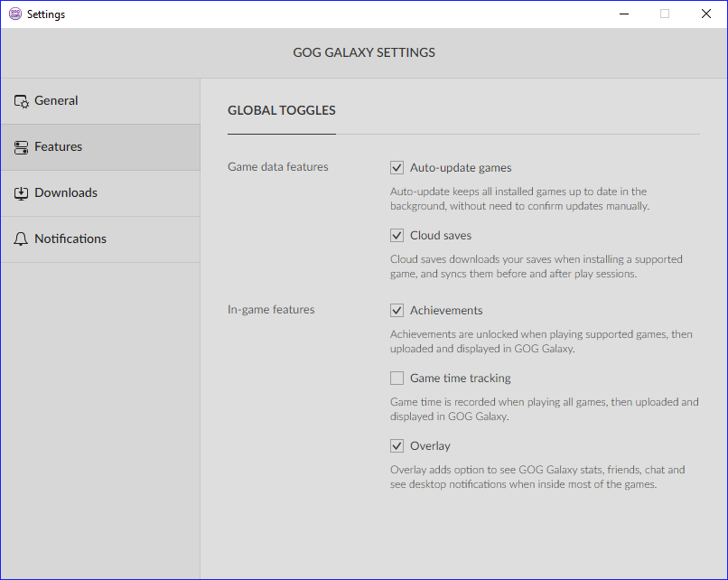728x580 pixels.
Task: Click the Auto-update description paragraph
Action: click(519, 199)
